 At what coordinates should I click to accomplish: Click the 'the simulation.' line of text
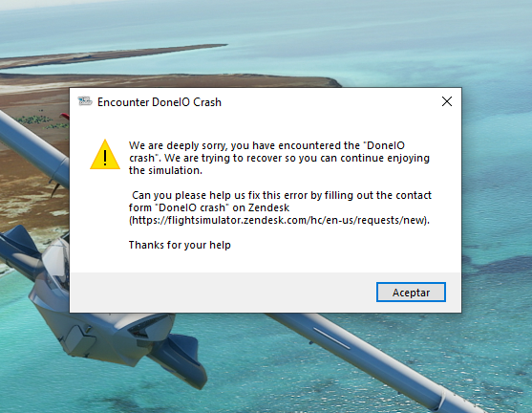(165, 170)
